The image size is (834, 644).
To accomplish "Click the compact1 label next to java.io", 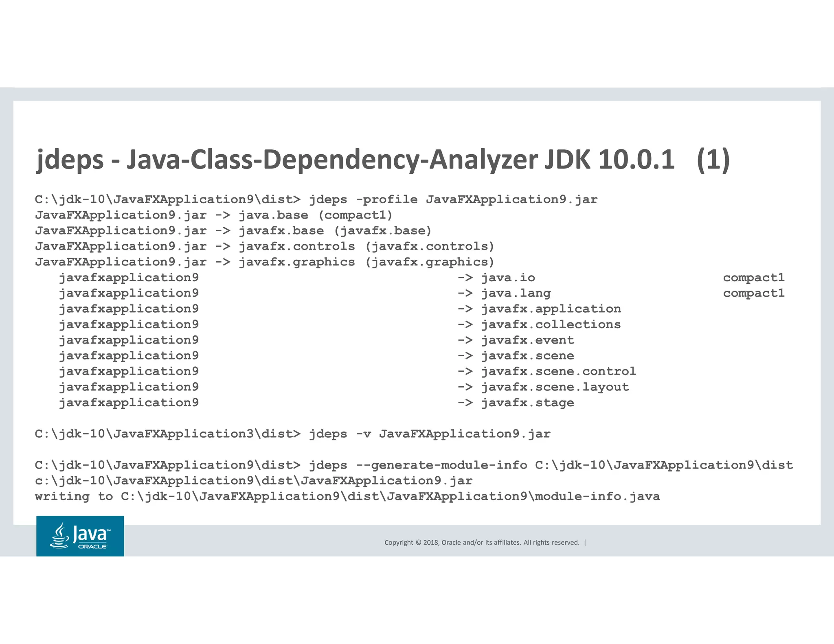I will pos(753,278).
